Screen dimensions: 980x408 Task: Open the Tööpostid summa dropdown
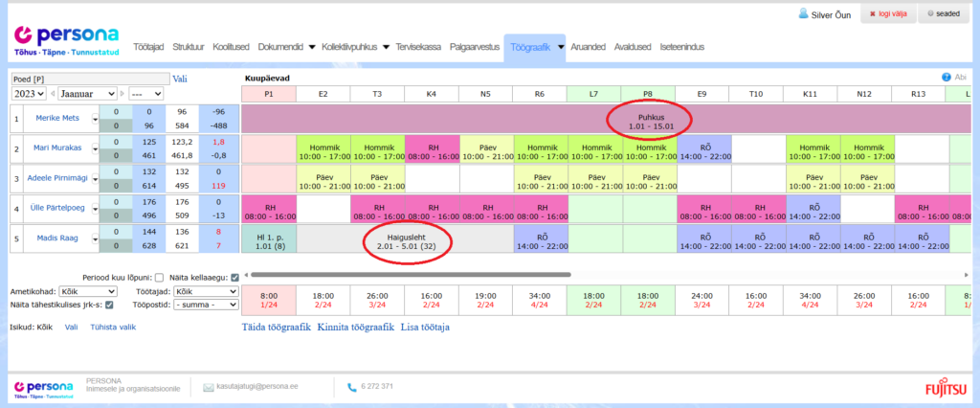[x=207, y=305]
